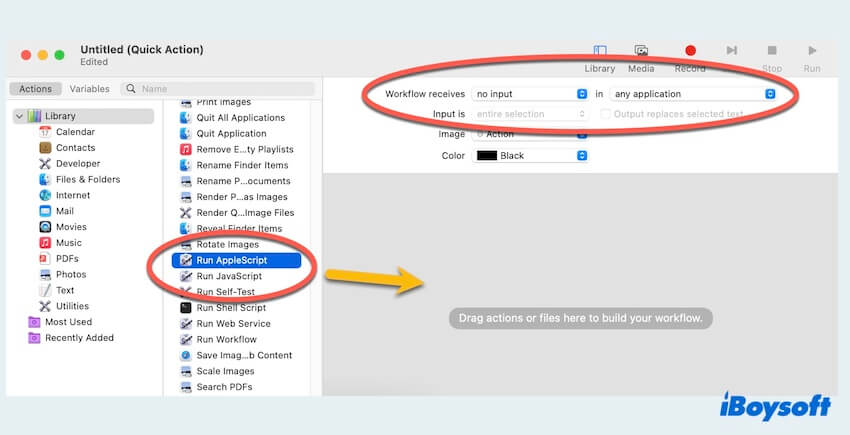This screenshot has width=850, height=435.
Task: Select the Render PDF Pages as Images action
Action: point(236,197)
